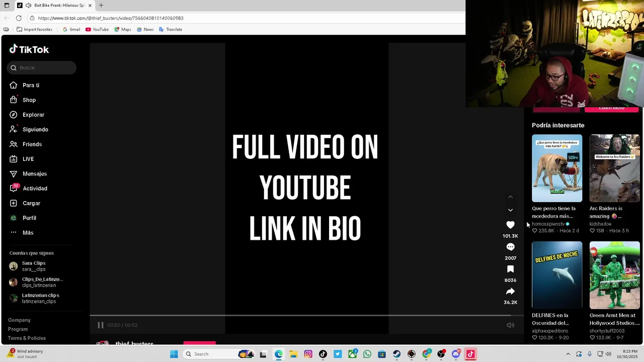Open Translate bookmark
This screenshot has height=362, width=644.
[171, 30]
